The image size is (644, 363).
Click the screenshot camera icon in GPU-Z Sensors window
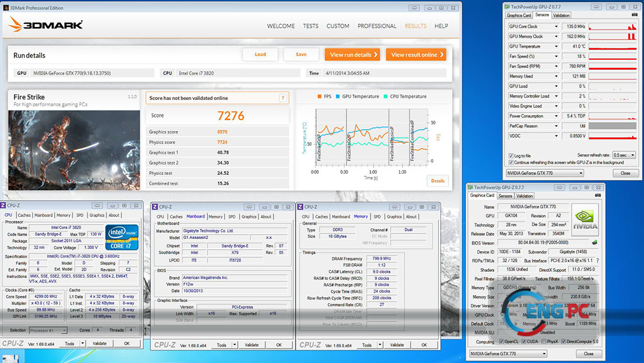click(x=634, y=14)
